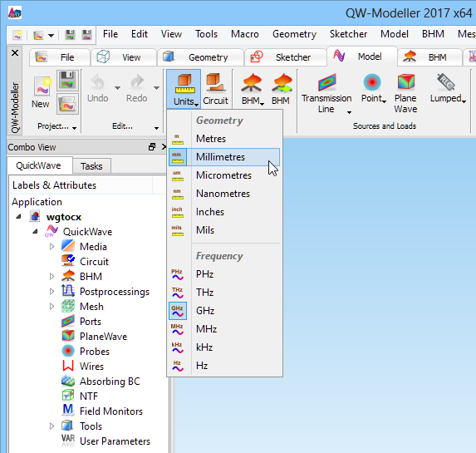Open the View ribbon tab
The width and height of the screenshot is (476, 453).
point(124,57)
